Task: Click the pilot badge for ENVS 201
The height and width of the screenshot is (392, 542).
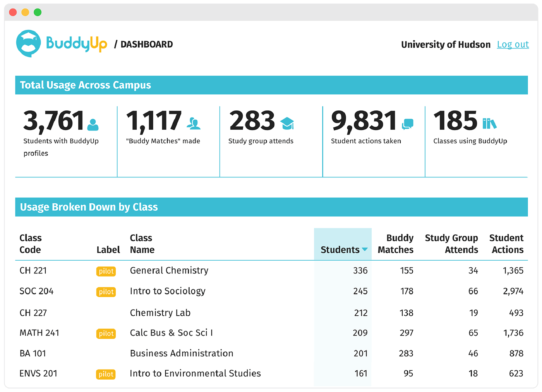Action: 106,374
